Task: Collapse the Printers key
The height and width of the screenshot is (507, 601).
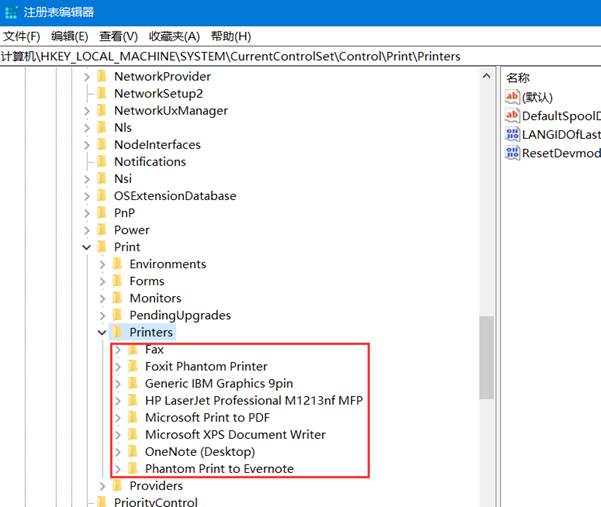Action: click(x=102, y=333)
